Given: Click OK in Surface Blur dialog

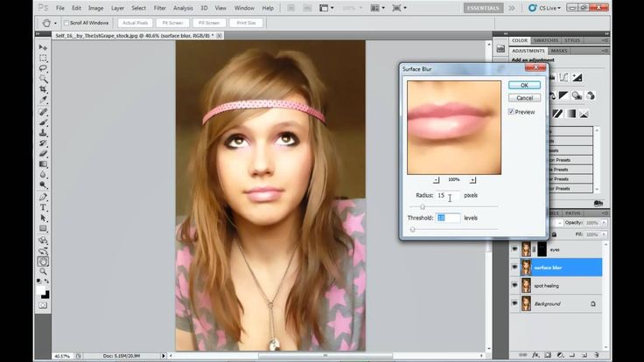Looking at the screenshot, I should [x=523, y=86].
